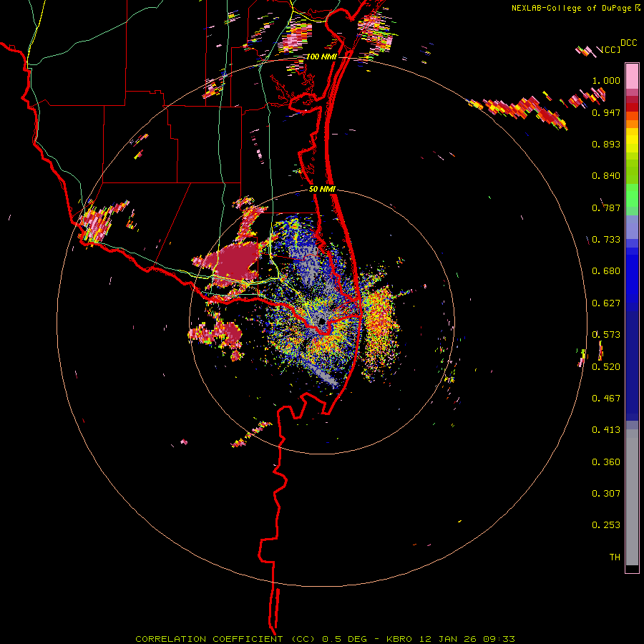Click the 0.307 legend value
The image size is (644, 644).
(x=606, y=494)
